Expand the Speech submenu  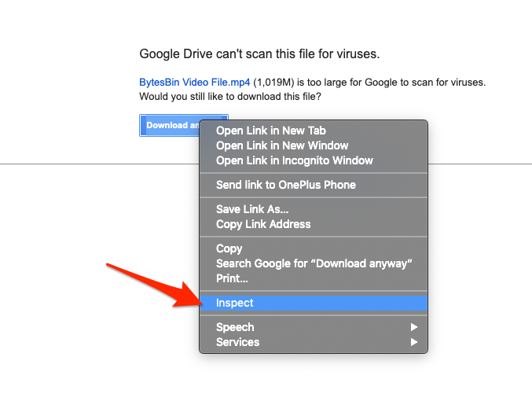click(x=314, y=327)
